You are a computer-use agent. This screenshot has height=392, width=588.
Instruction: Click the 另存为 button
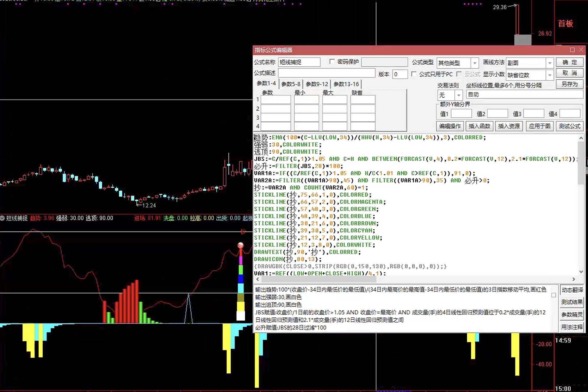pos(569,84)
